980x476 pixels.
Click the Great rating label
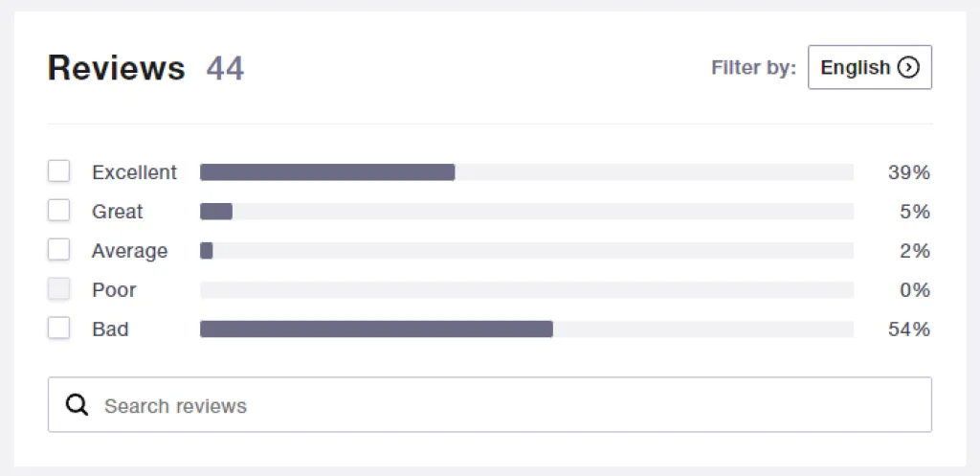click(x=117, y=212)
